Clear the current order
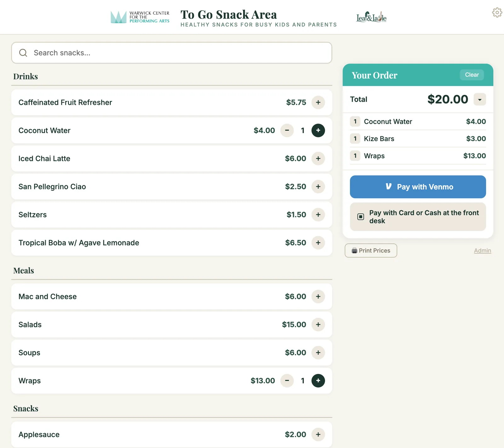Screen dimensions: 504x448 [x=472, y=75]
